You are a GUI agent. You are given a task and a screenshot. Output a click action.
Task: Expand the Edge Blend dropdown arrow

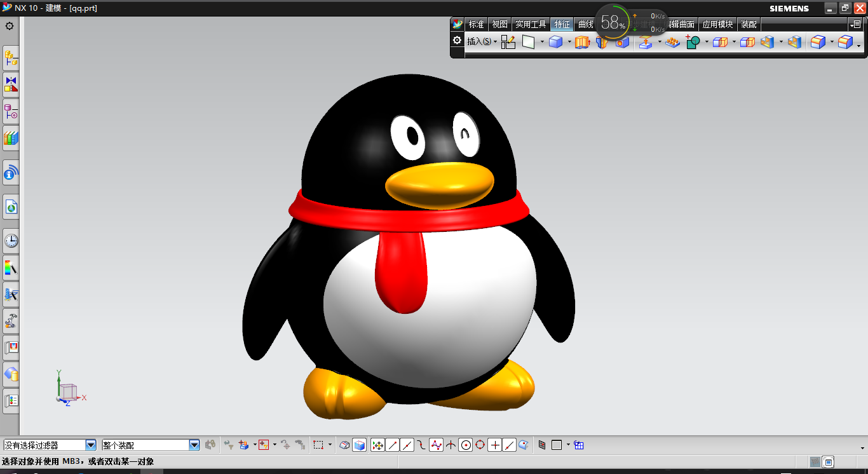point(832,42)
